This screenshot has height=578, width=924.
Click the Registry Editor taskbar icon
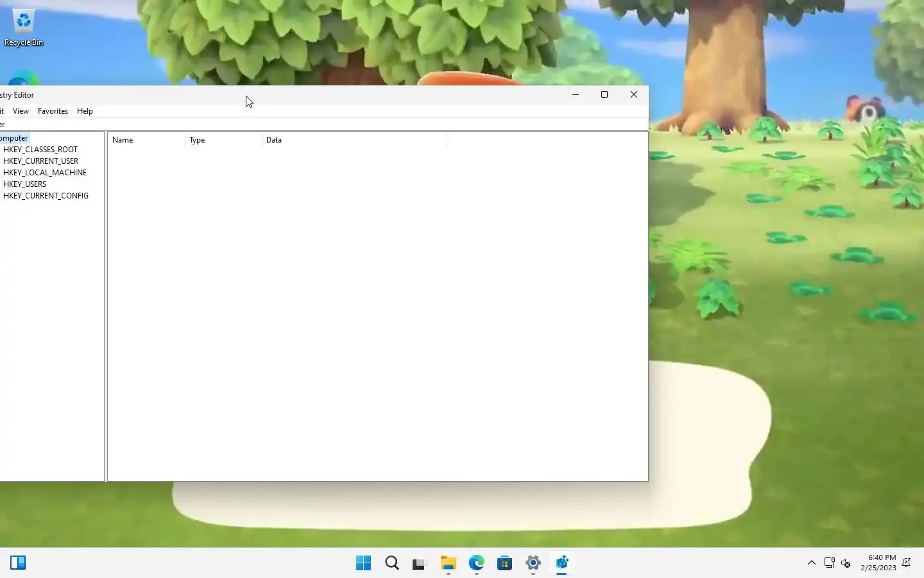click(561, 563)
